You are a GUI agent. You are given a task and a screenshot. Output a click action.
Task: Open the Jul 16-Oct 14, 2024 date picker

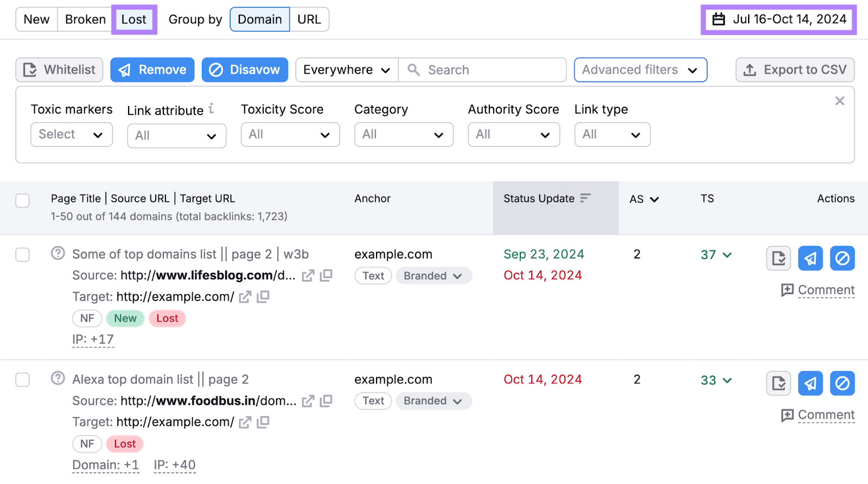tap(778, 20)
